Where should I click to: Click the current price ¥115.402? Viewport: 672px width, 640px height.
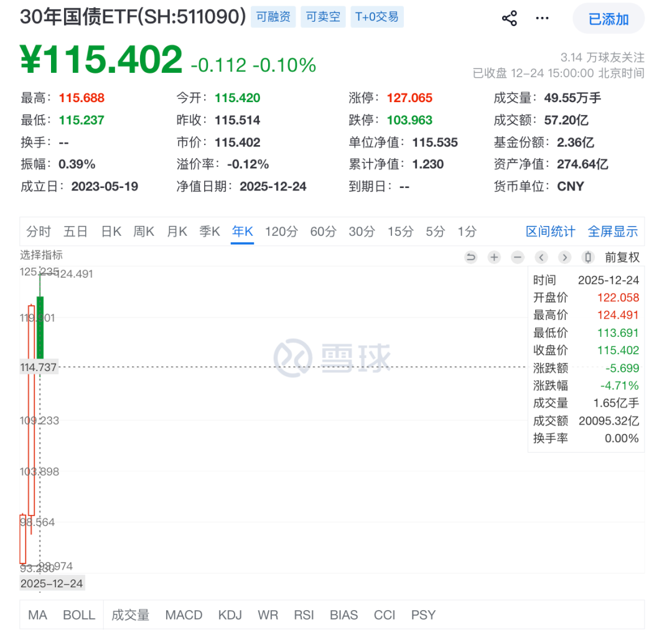pos(101,59)
